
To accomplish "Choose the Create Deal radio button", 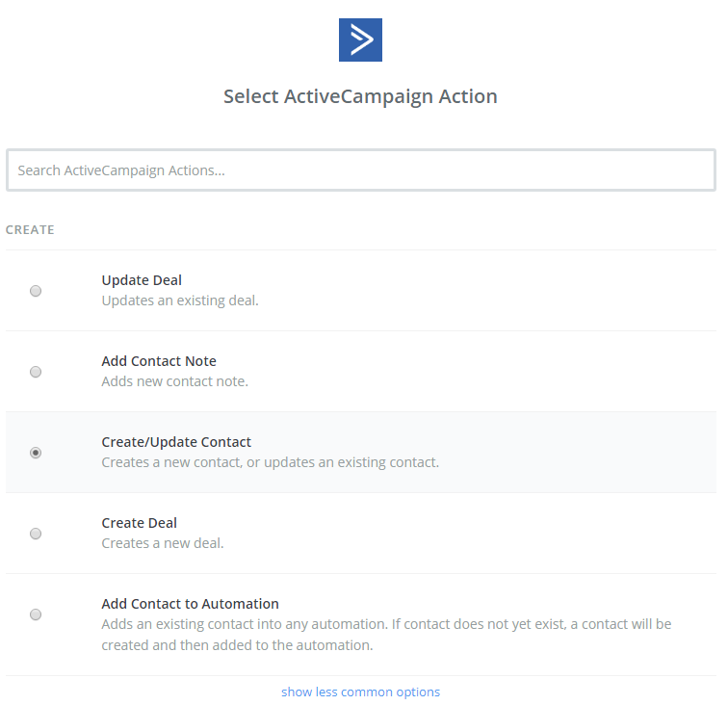I will (x=36, y=534).
